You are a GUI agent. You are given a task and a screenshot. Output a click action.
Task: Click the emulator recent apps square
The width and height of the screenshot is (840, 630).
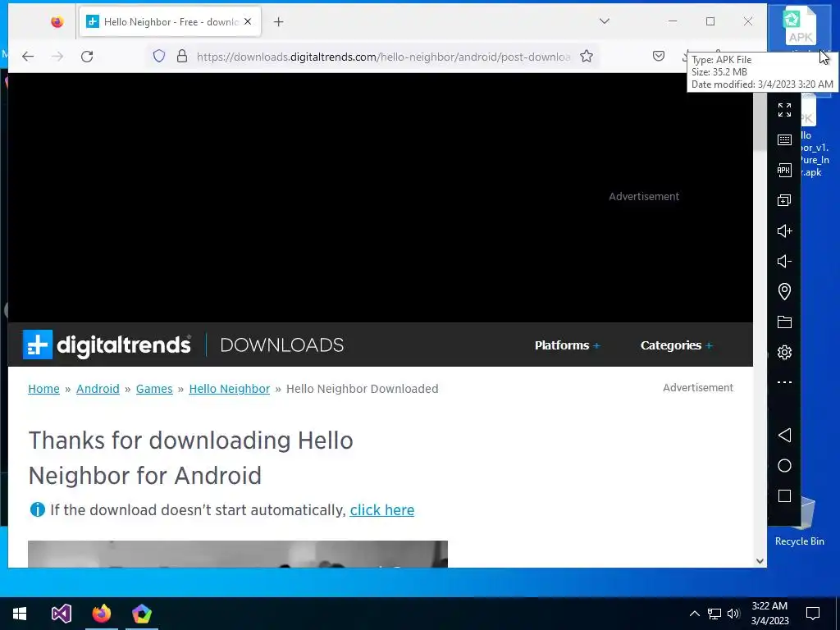click(x=784, y=496)
